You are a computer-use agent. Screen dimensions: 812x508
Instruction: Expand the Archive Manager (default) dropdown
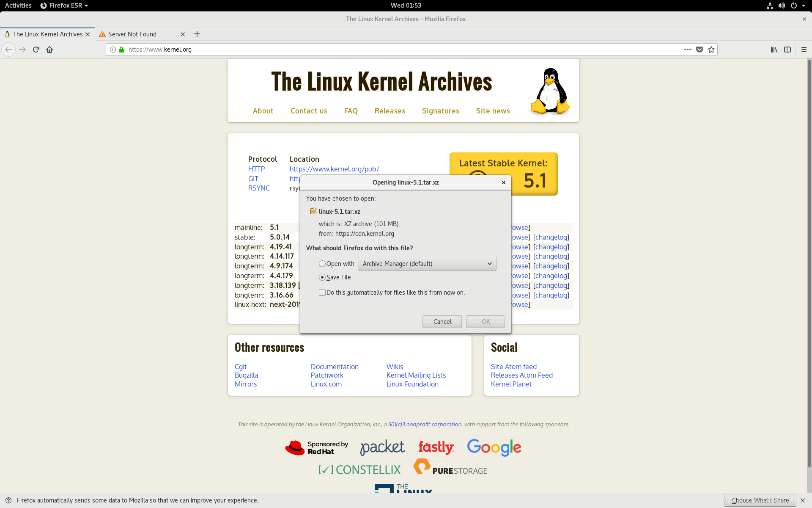click(427, 264)
